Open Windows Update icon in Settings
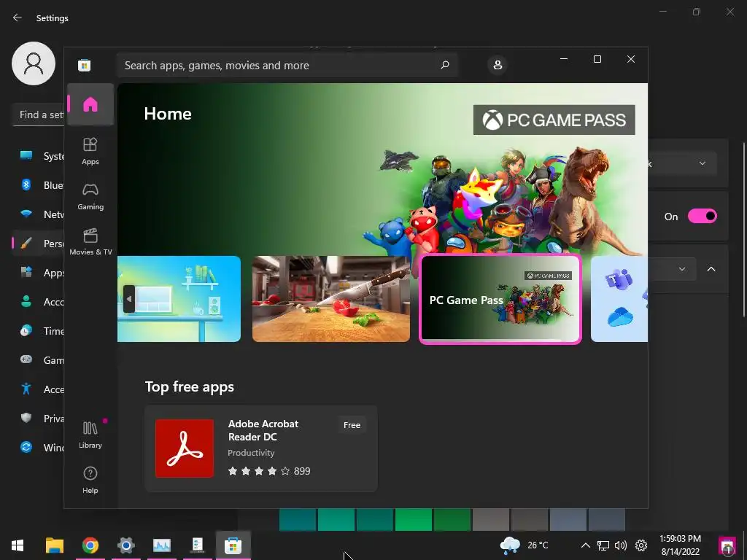Viewport: 747px width, 560px height. 26,447
